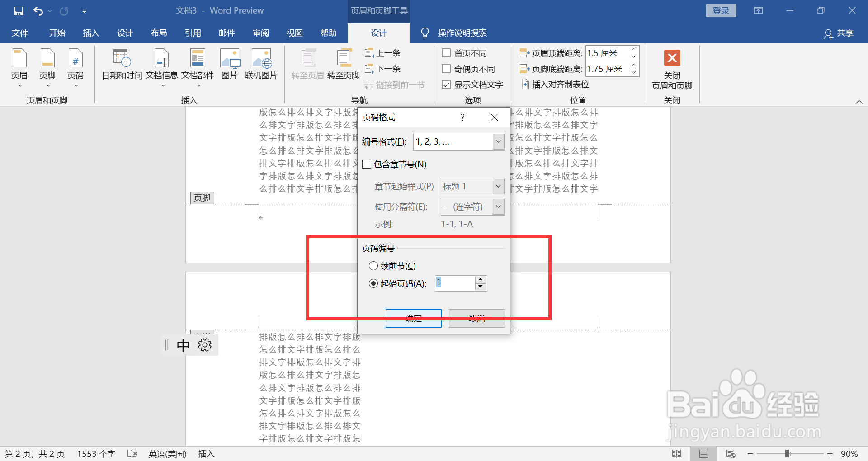Open the 页脚 footer gallery
868x461 pixels.
click(x=47, y=68)
